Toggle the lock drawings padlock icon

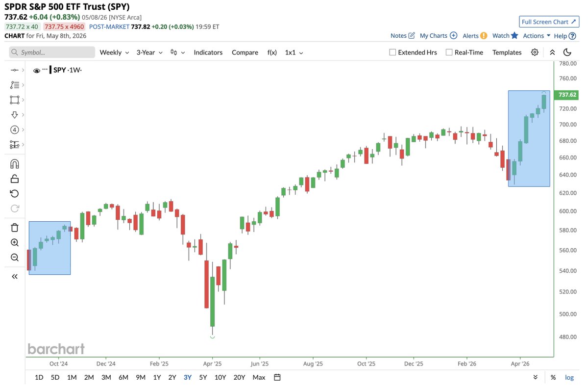[14, 179]
